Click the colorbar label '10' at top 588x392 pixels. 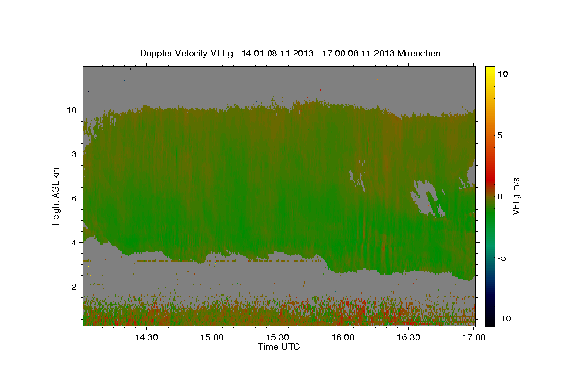point(502,73)
